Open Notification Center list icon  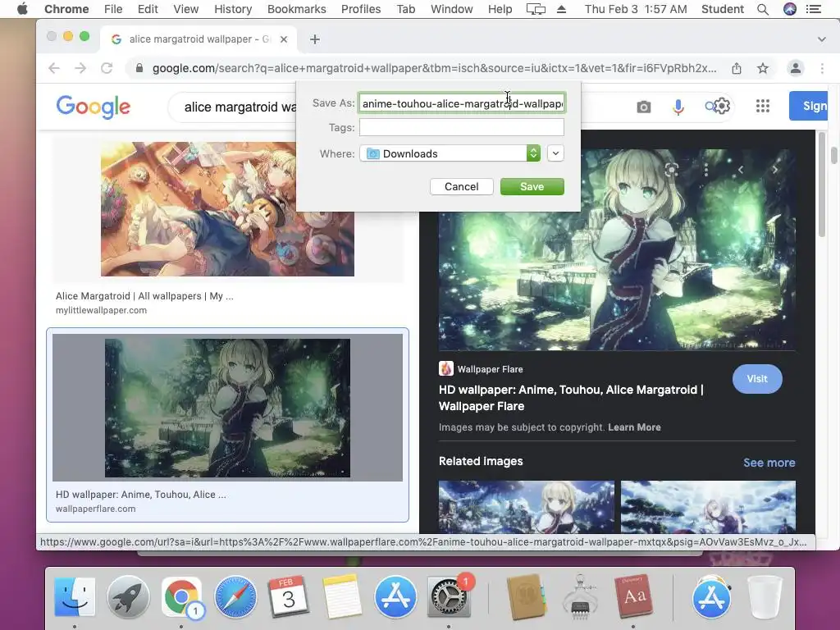point(813,9)
